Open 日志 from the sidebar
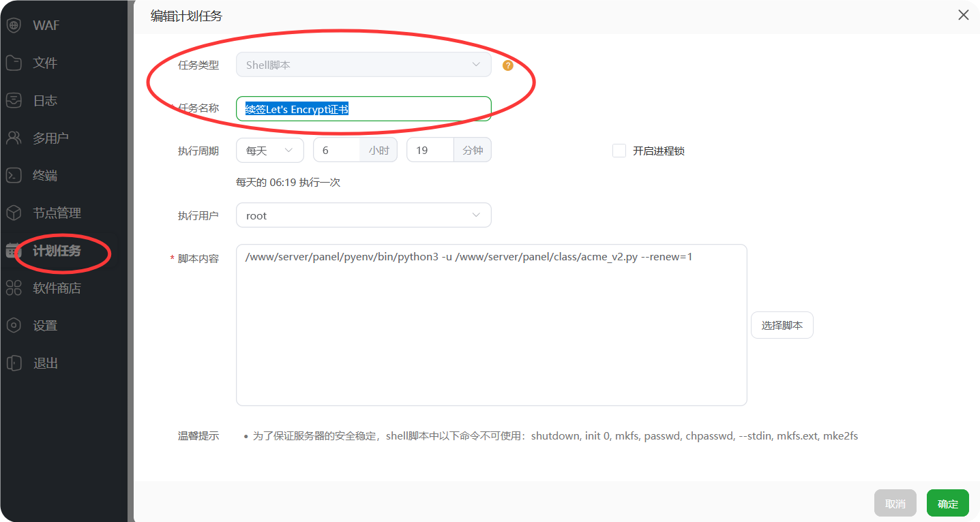 [x=45, y=100]
